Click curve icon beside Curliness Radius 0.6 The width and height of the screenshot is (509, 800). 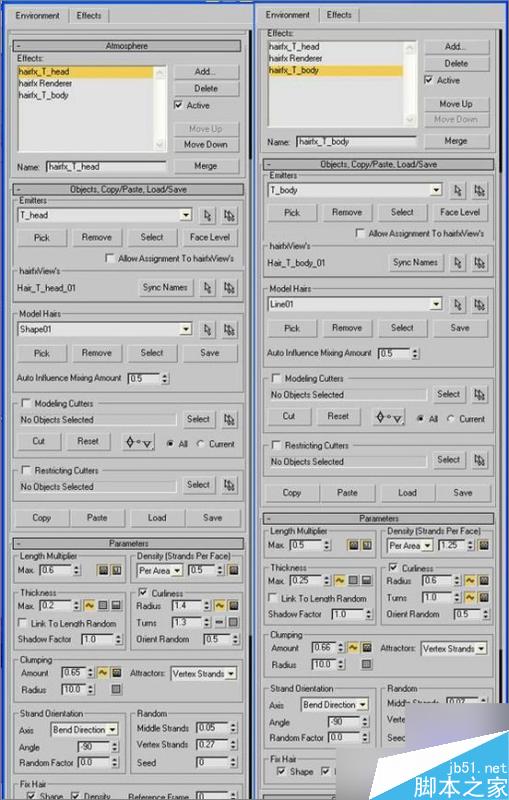(470, 581)
